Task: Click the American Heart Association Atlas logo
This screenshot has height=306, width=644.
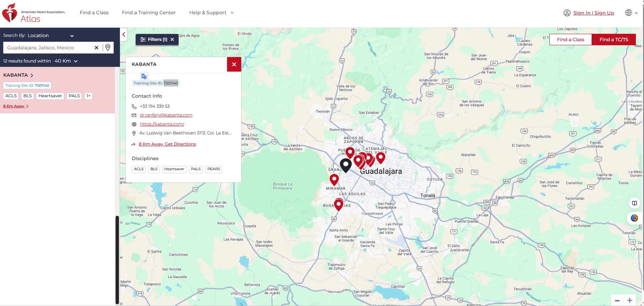Action: 33,14
